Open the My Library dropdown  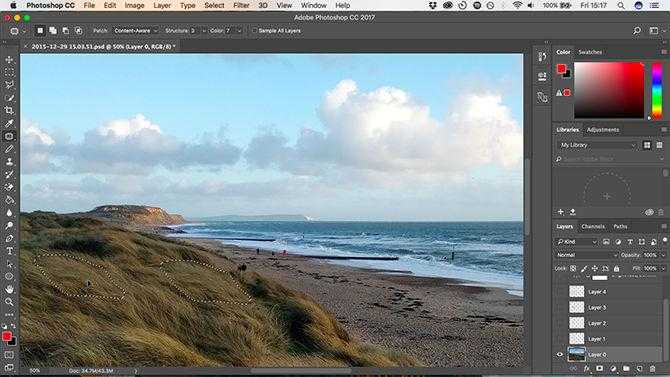597,145
